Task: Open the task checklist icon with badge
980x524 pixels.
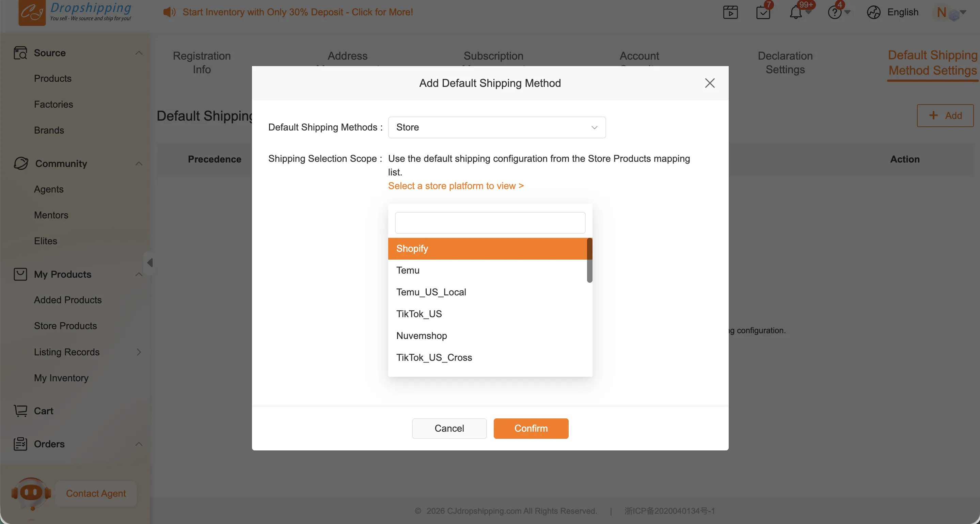Action: tap(763, 12)
